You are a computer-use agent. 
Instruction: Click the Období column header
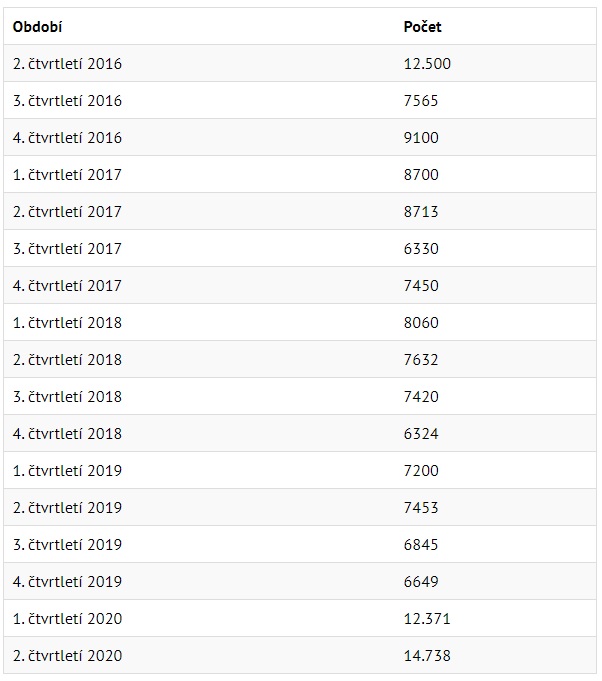point(37,27)
